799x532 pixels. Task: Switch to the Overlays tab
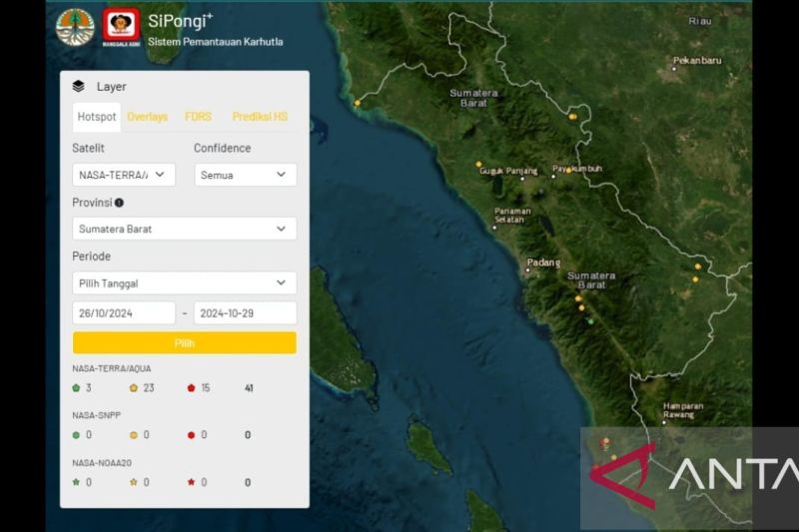pos(147,117)
